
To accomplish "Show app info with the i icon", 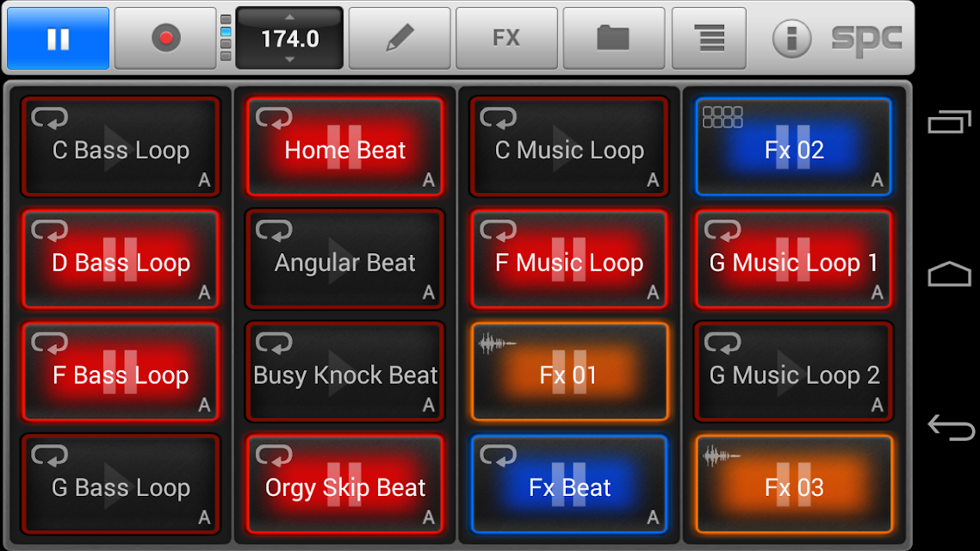I will 791,39.
